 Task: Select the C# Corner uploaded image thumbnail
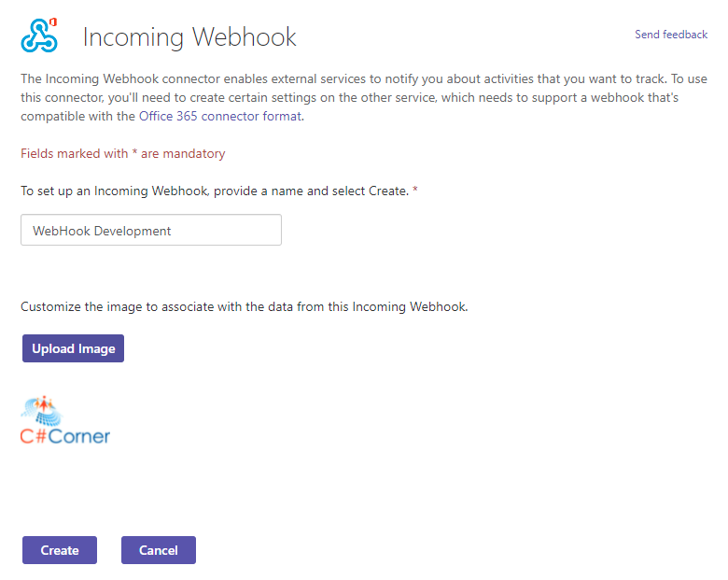(65, 420)
